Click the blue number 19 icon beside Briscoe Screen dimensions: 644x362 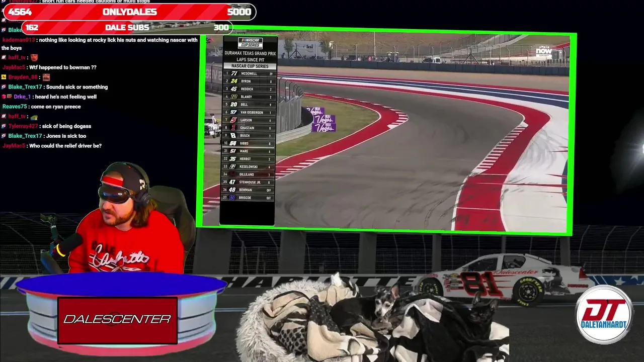(x=232, y=198)
